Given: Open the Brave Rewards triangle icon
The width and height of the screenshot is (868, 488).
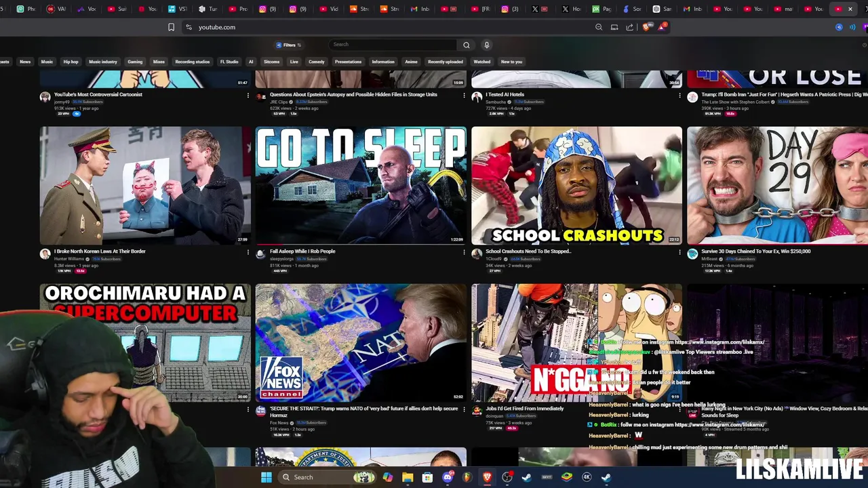Looking at the screenshot, I should tap(662, 27).
